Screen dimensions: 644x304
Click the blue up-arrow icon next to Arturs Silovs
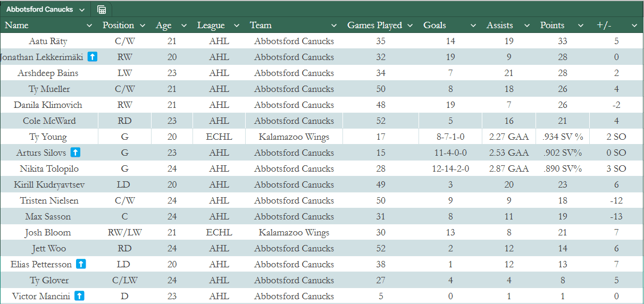point(76,153)
